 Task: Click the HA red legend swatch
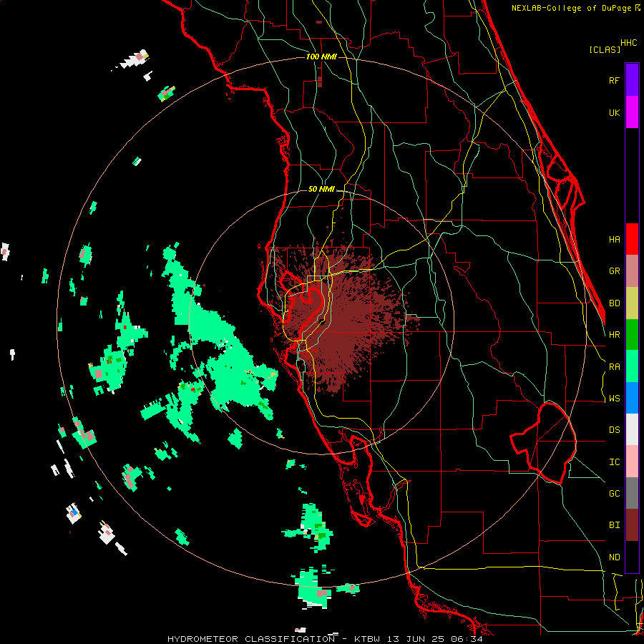pyautogui.click(x=632, y=239)
